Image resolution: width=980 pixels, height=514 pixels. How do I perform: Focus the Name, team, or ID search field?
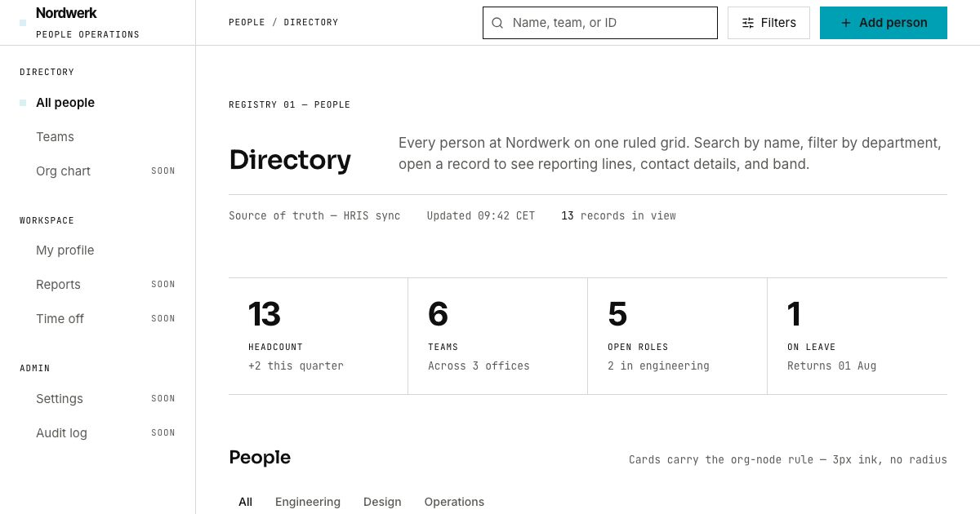(600, 23)
